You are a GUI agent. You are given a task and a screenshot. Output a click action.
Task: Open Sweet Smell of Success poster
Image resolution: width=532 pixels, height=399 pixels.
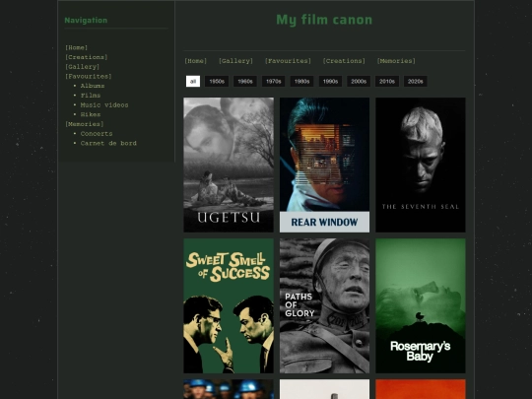point(229,305)
